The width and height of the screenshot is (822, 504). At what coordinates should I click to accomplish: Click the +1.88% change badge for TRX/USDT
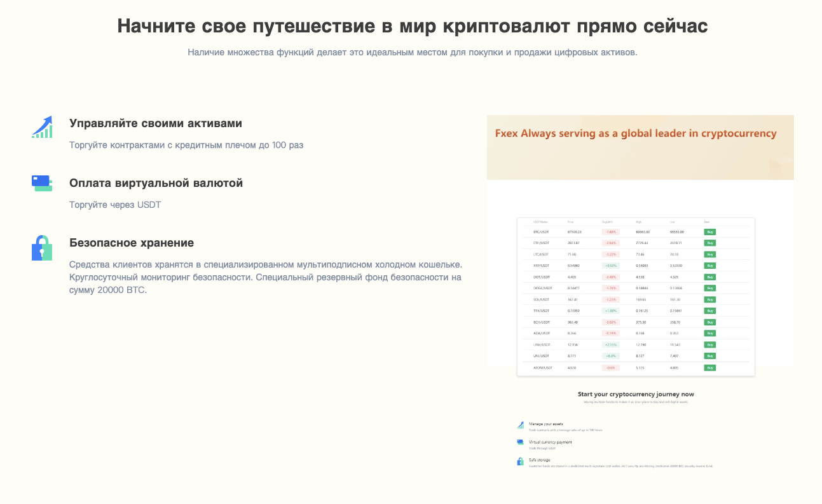click(610, 311)
